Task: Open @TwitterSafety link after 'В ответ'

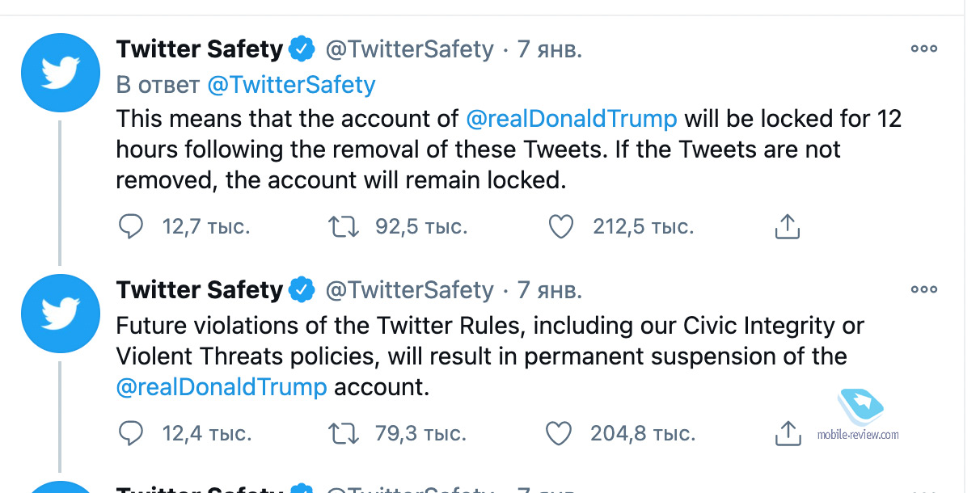Action: pos(292,84)
